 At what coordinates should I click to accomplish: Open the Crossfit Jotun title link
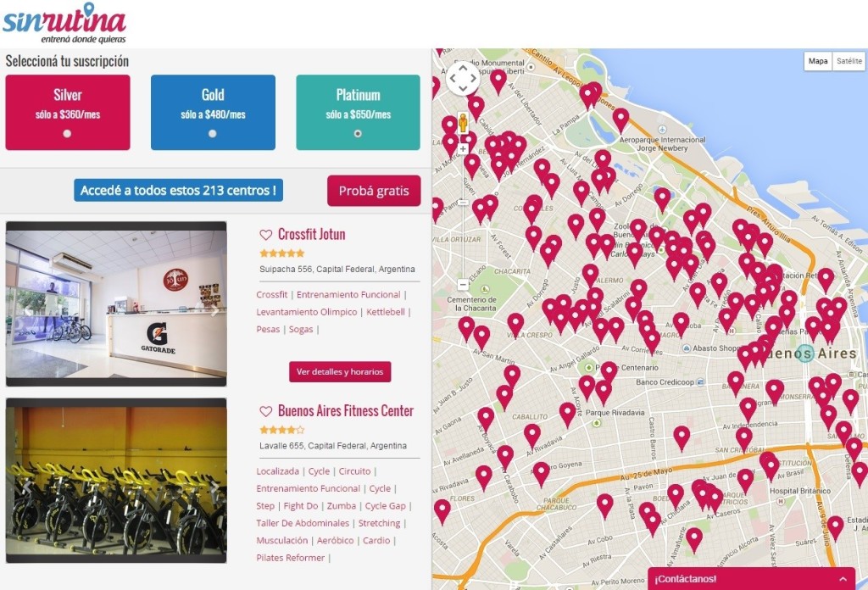pos(312,235)
